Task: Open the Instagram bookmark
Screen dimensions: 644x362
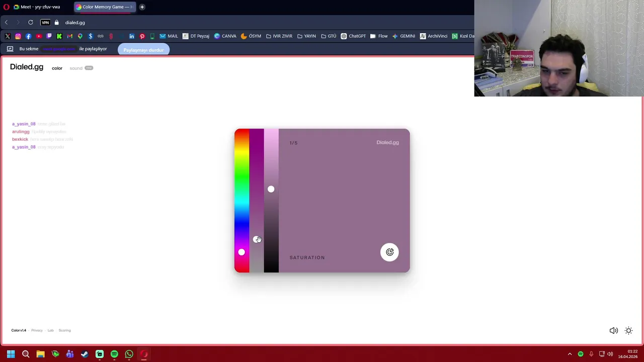Action: [x=18, y=36]
